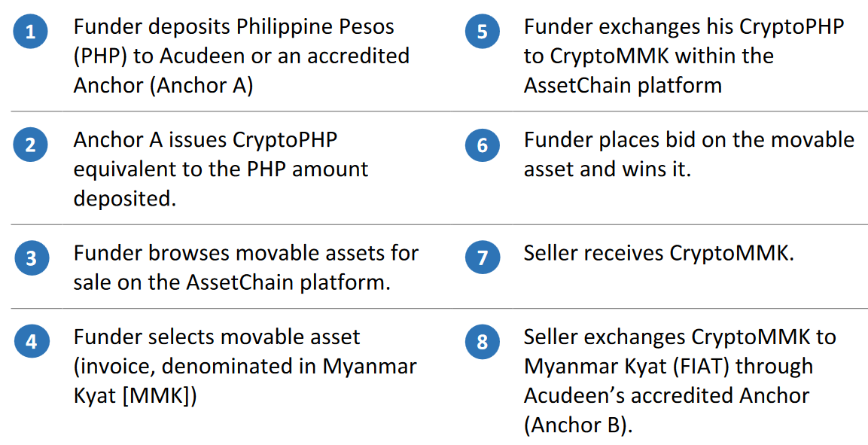Screen dimensions: 868x445
Task: Click the '(Anchor B).' text
Action: pos(578,425)
